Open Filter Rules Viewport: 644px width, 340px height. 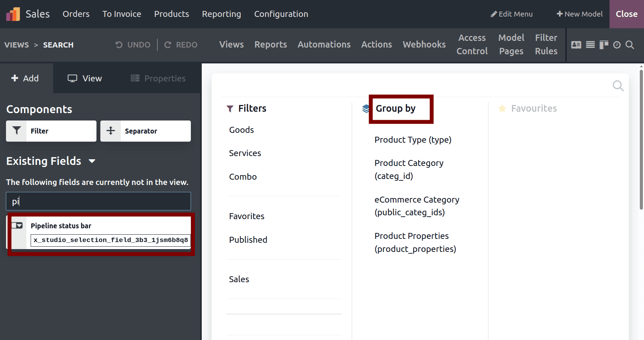[x=546, y=44]
